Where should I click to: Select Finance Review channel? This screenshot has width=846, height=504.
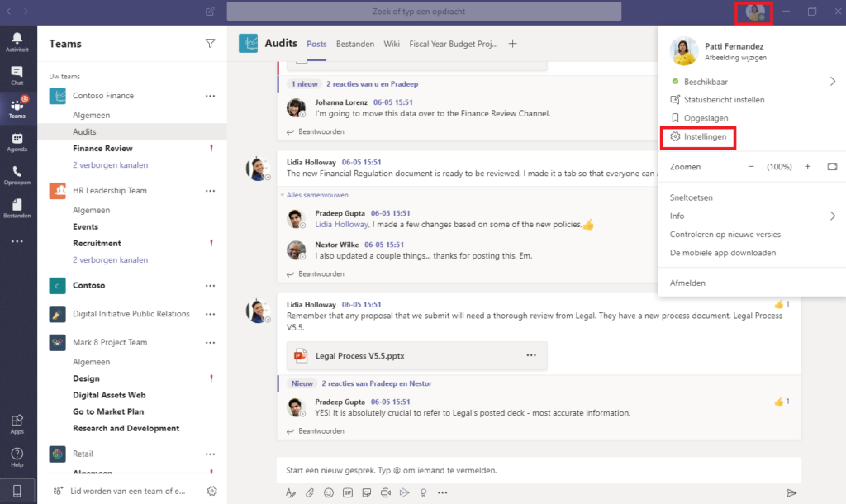[x=102, y=149]
